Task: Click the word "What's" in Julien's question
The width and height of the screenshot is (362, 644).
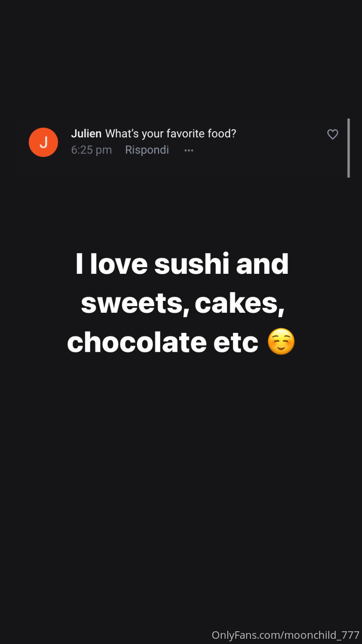Action: pos(122,133)
